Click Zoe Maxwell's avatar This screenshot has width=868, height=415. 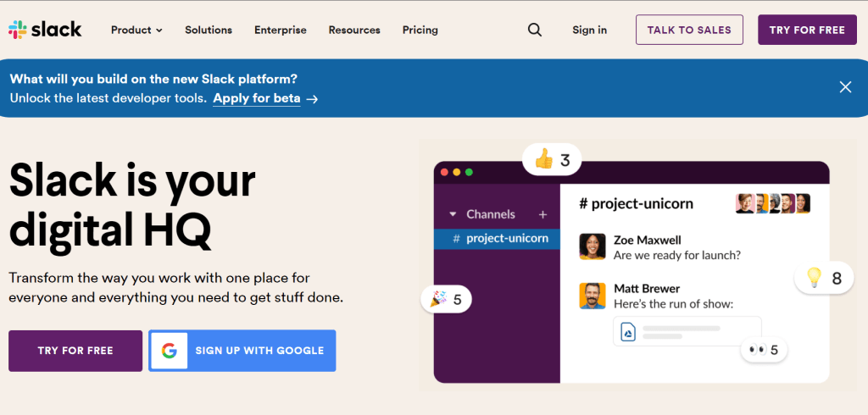pyautogui.click(x=593, y=246)
